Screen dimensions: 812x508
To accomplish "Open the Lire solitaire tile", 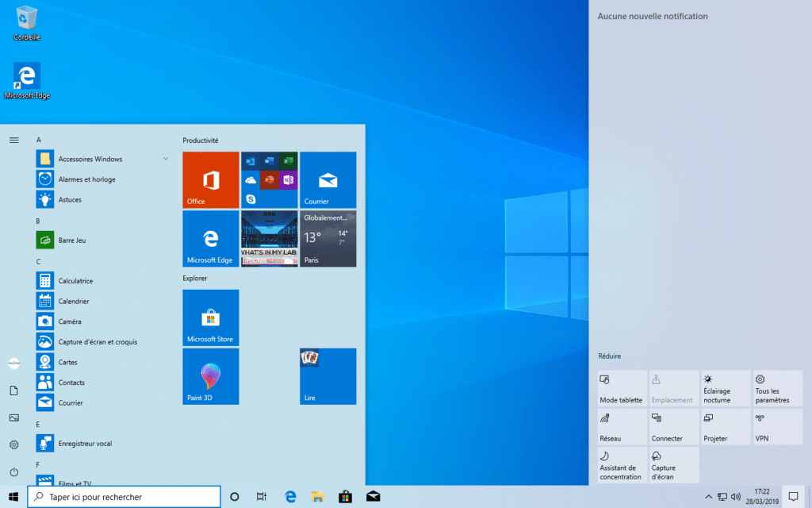I will click(x=327, y=376).
